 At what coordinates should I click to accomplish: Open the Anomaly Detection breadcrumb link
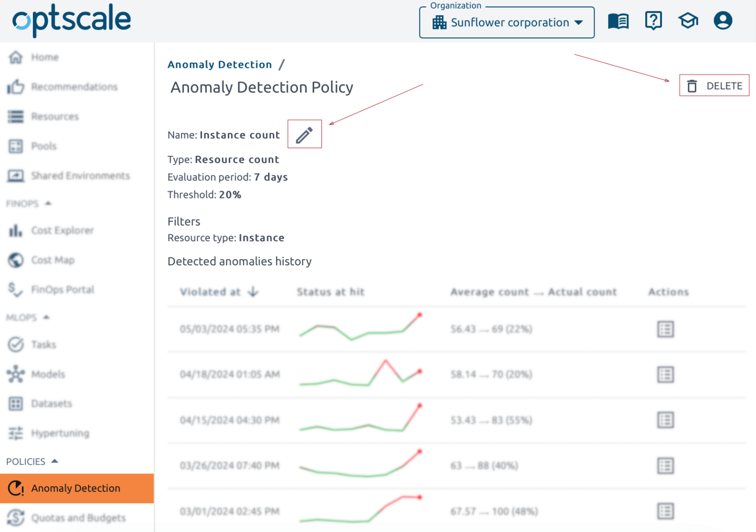(x=220, y=64)
